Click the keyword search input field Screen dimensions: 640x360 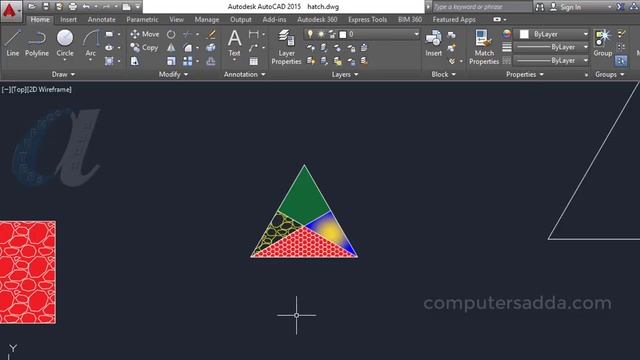[482, 7]
